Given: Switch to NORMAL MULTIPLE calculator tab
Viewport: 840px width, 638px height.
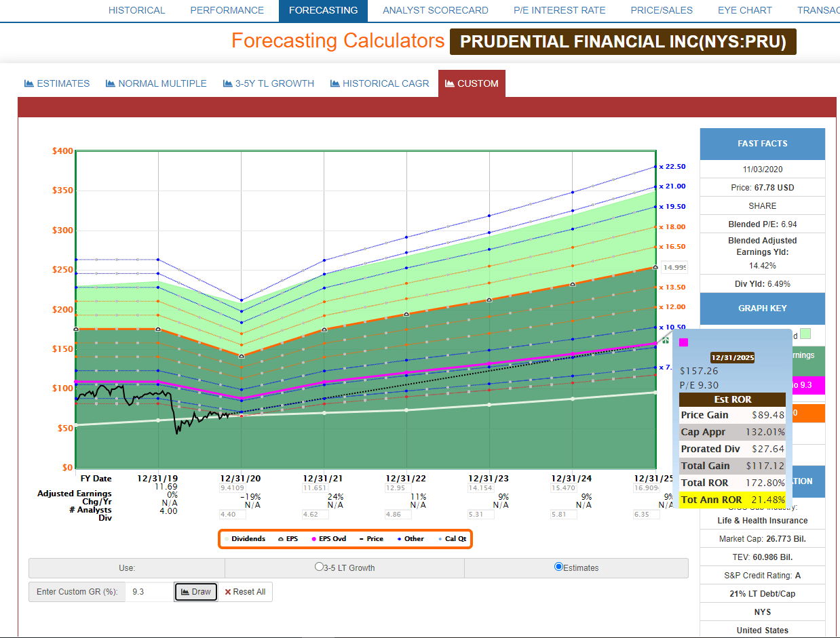Looking at the screenshot, I should [156, 83].
